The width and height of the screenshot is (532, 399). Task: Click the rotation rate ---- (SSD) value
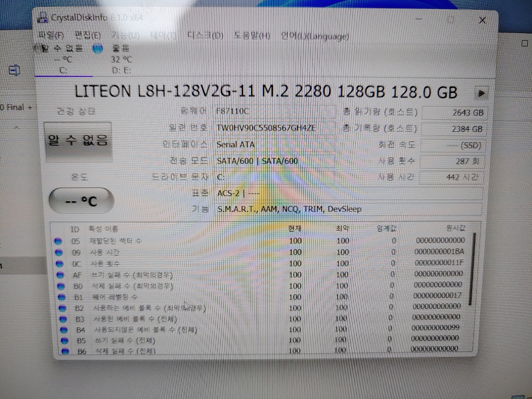pos(453,145)
